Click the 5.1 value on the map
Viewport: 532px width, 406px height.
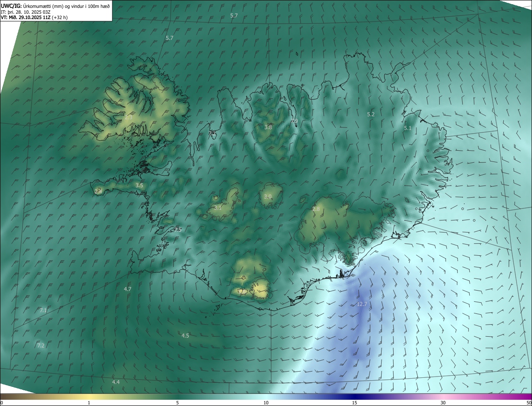tap(407, 128)
